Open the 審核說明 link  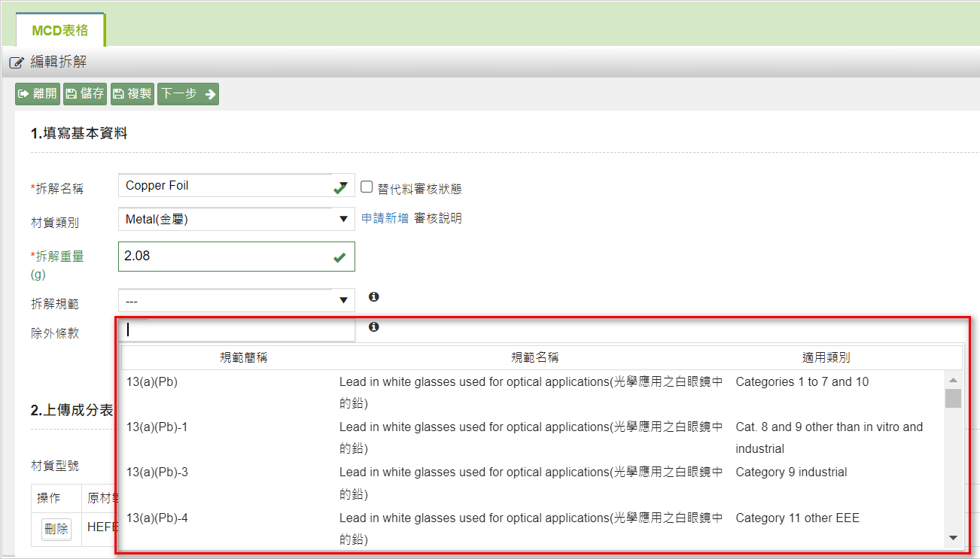tap(438, 218)
